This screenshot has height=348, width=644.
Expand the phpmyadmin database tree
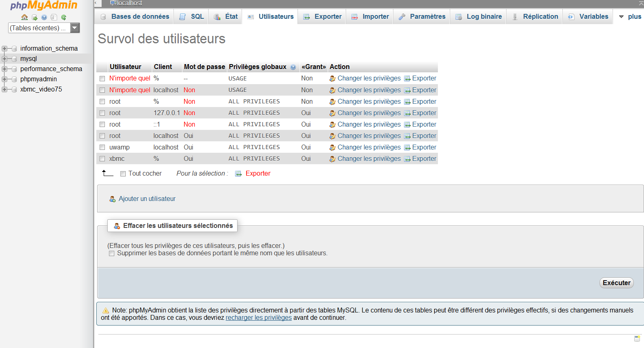[4, 79]
